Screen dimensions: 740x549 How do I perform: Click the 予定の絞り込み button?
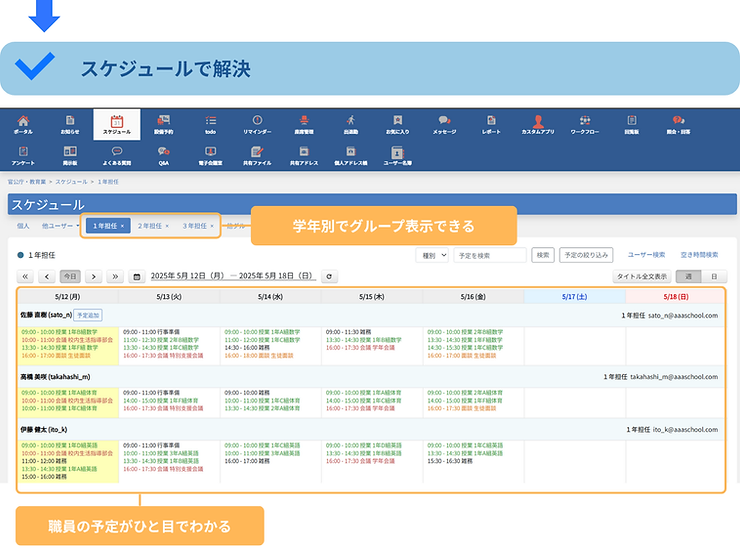click(586, 255)
